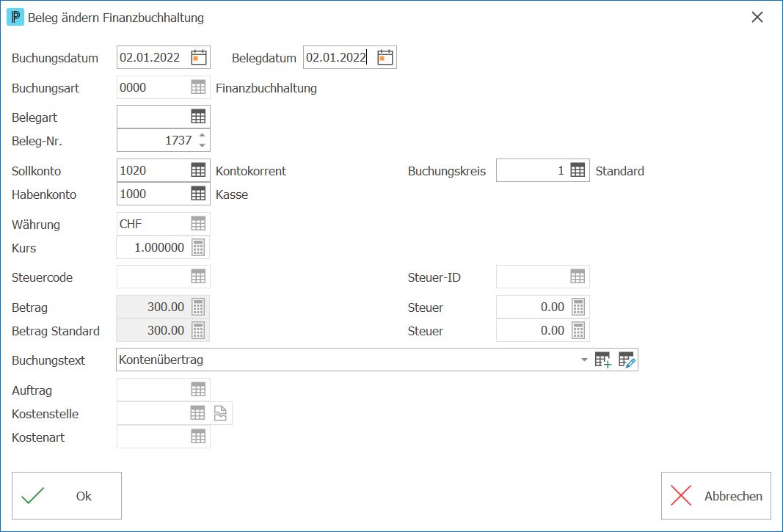Screen dimensions: 783x532
Task: Open calculator for first Steuer field
Action: click(x=578, y=307)
